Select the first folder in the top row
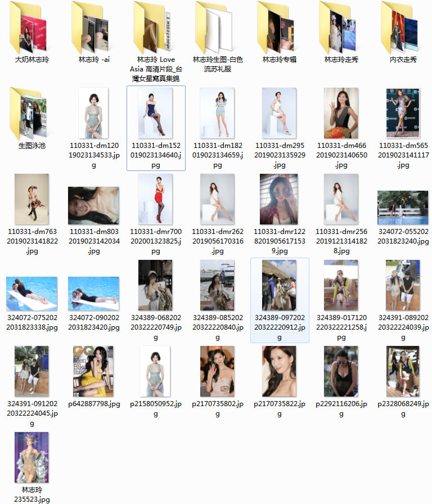The height and width of the screenshot is (504, 432). (31, 27)
